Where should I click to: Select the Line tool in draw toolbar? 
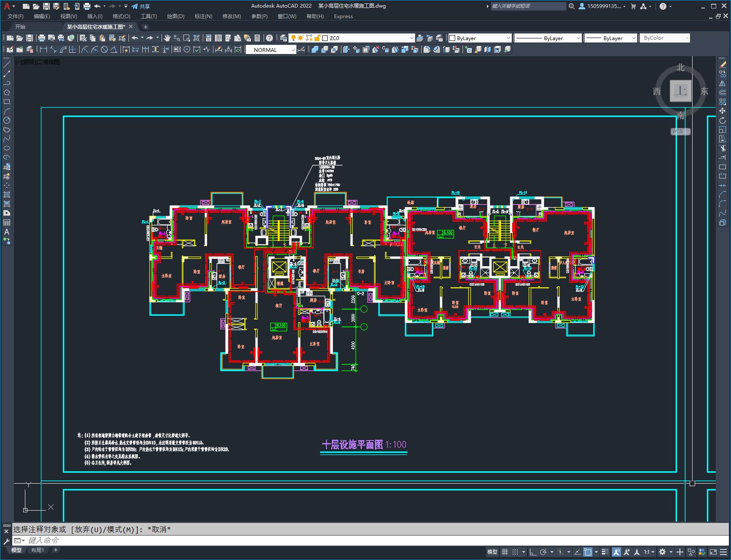tap(7, 65)
